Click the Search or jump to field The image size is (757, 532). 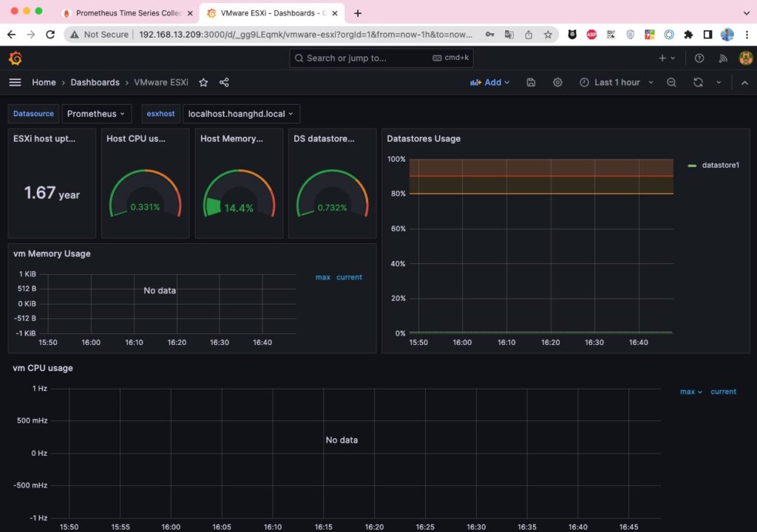point(381,58)
